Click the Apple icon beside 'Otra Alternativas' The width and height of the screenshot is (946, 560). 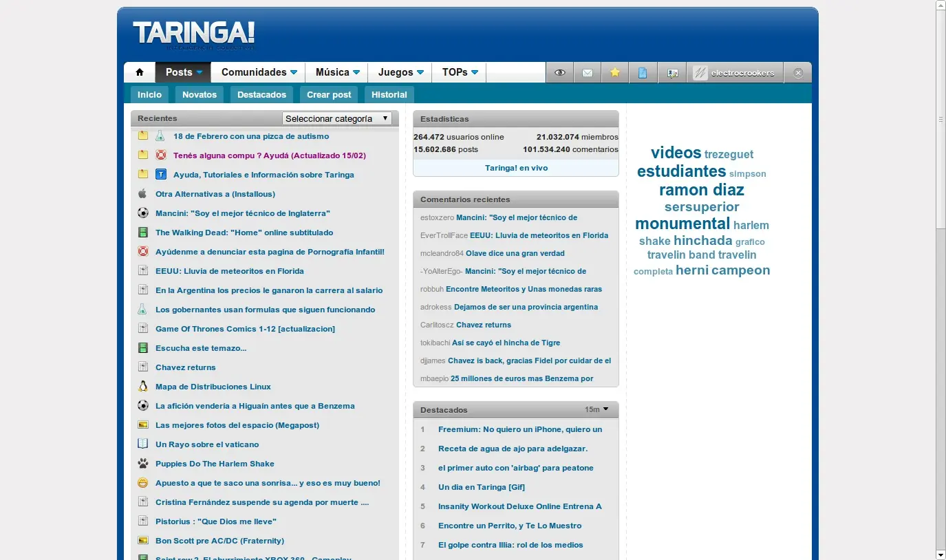click(x=143, y=194)
